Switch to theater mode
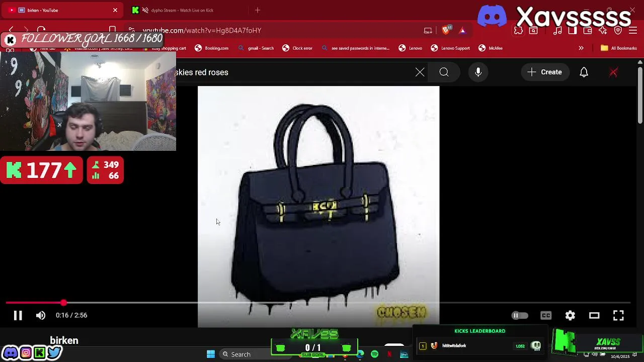This screenshot has height=362, width=644. point(594,315)
